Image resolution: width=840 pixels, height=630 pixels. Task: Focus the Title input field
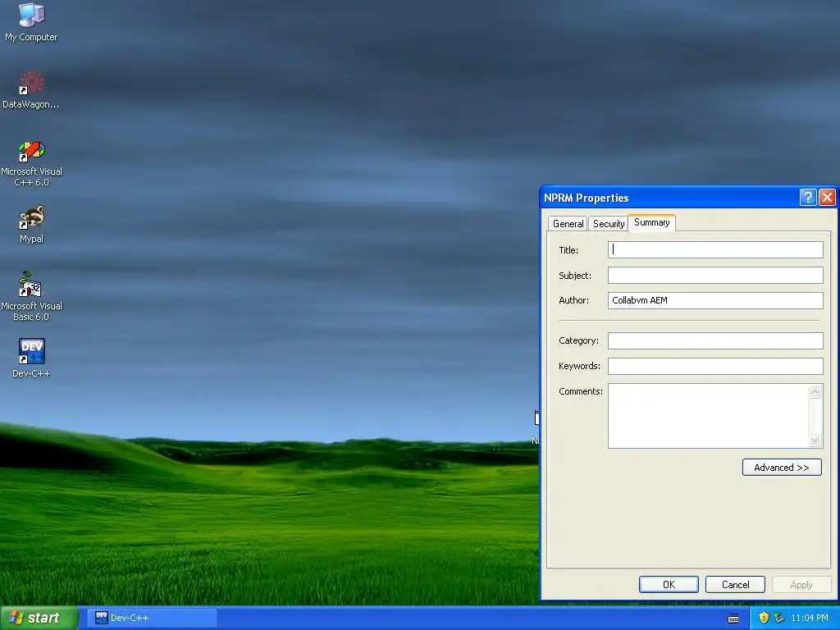[x=715, y=249]
